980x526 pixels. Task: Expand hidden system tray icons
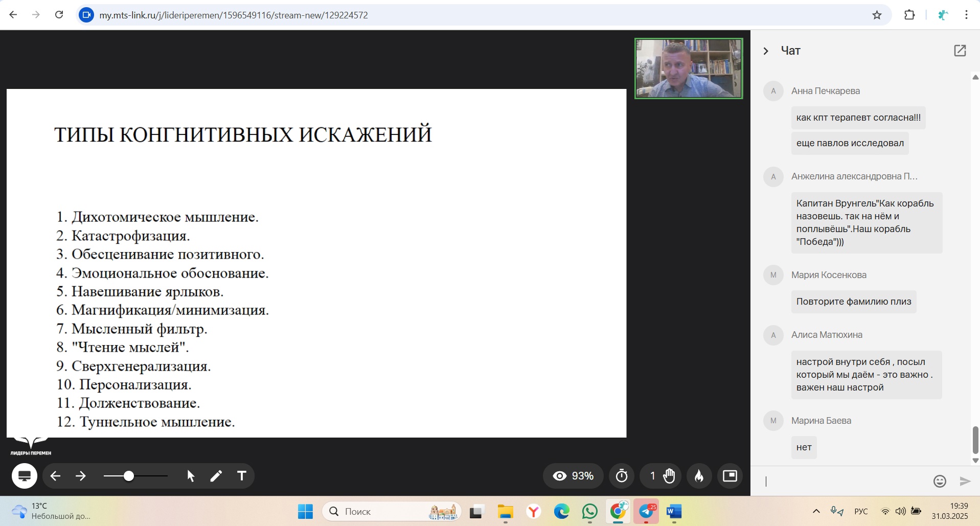click(x=816, y=511)
